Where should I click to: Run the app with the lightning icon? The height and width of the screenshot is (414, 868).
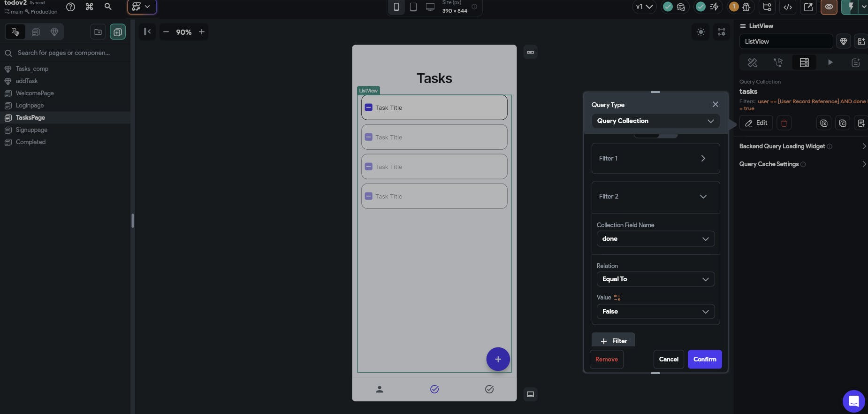click(851, 7)
